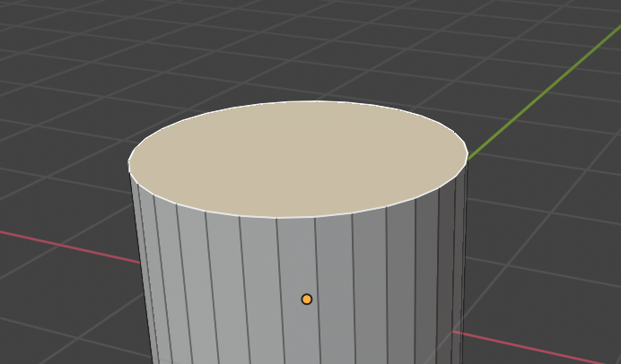
Task: Click the orange object origin dot
Action: tap(307, 299)
